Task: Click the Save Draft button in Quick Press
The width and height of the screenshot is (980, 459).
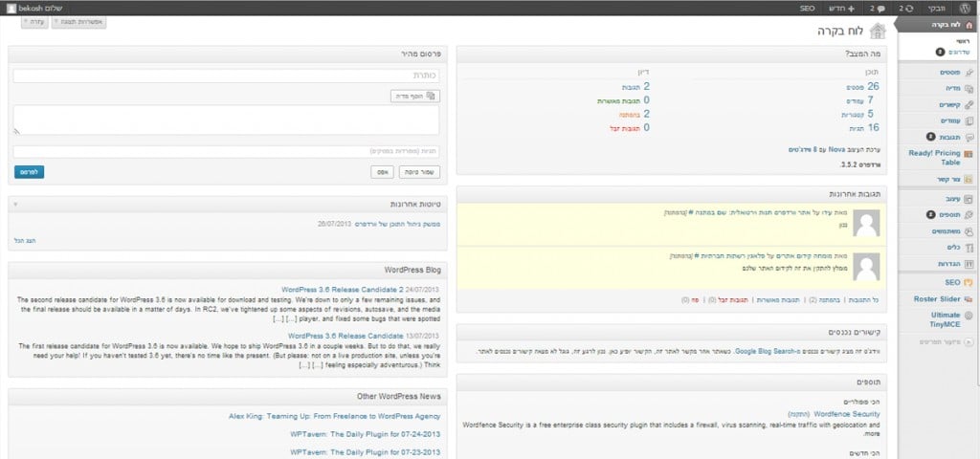Action: tap(419, 172)
